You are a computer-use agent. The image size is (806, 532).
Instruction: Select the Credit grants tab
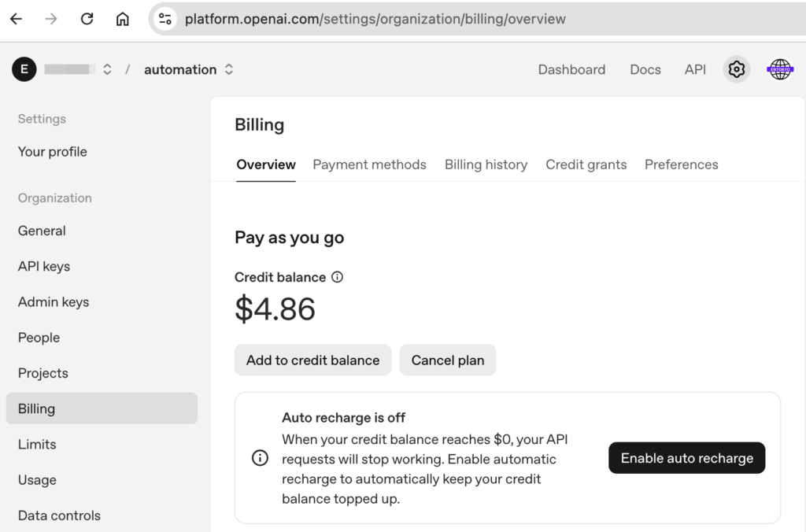pyautogui.click(x=586, y=164)
